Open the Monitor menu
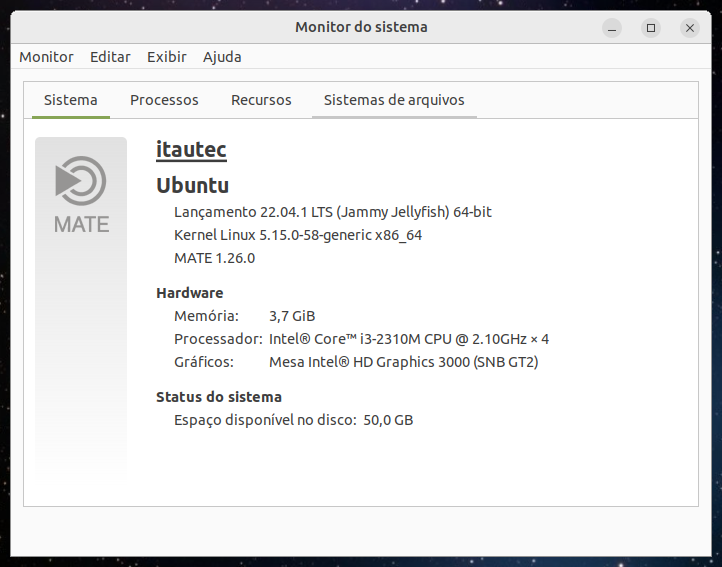The width and height of the screenshot is (722, 567). click(x=46, y=57)
